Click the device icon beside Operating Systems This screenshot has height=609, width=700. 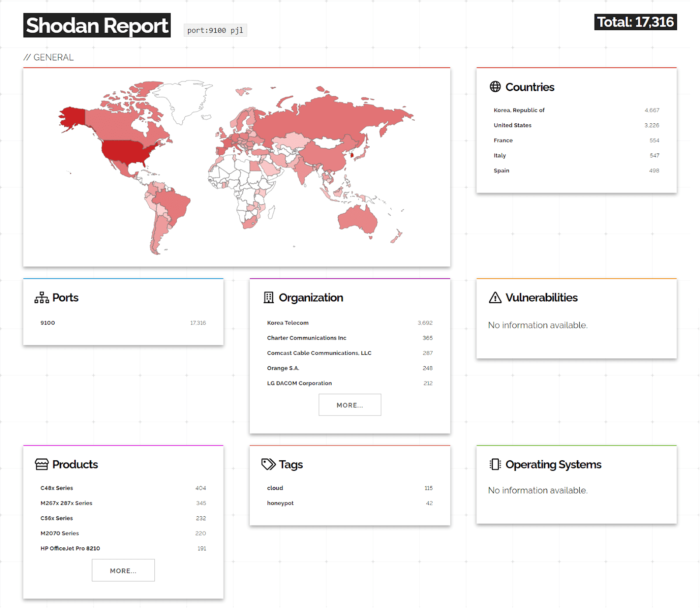point(494,465)
